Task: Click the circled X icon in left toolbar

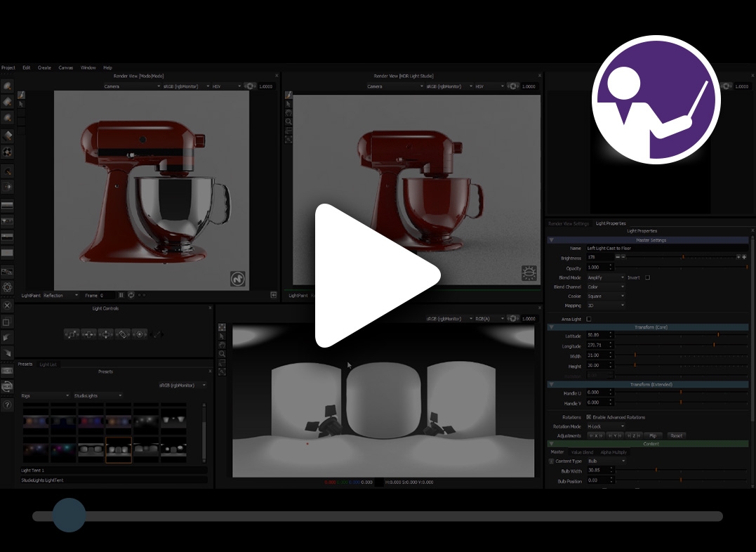Action: pos(7,305)
